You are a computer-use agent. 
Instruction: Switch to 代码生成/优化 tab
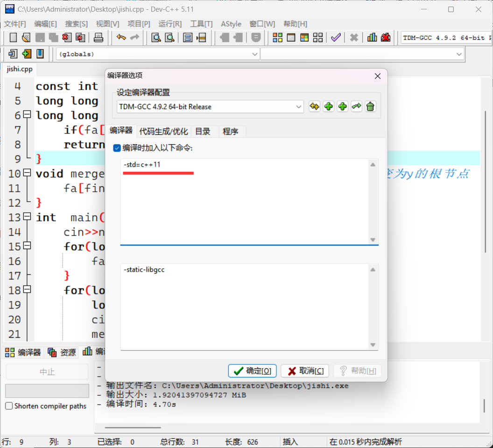click(x=163, y=132)
